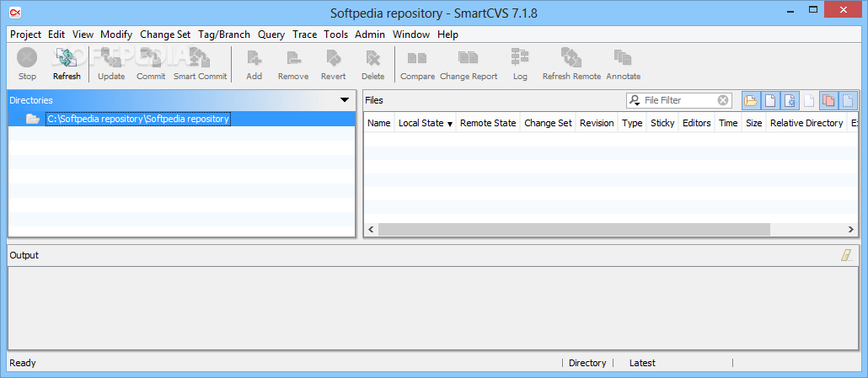The width and height of the screenshot is (868, 378).
Task: Click the Ready status bar text
Action: [23, 363]
